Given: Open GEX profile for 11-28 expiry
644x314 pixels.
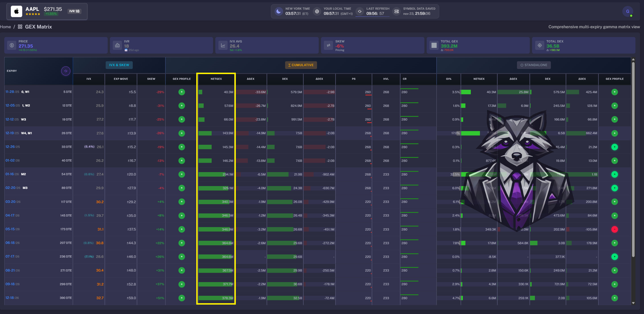Looking at the screenshot, I should click(182, 92).
